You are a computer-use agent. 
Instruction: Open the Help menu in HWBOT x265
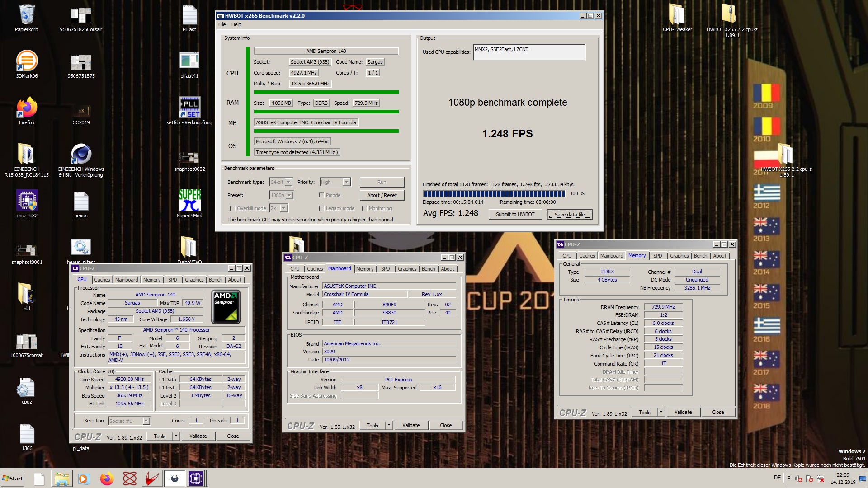tap(236, 24)
